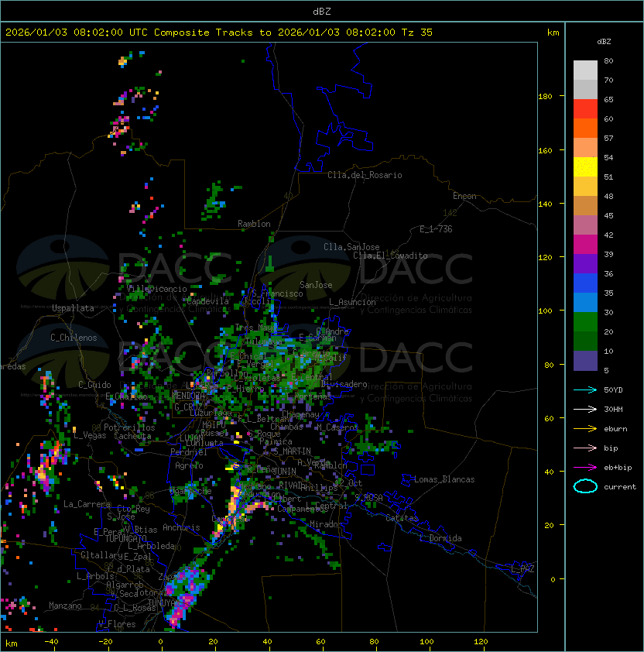Image resolution: width=644 pixels, height=652 pixels.
Task: Click the 'eb+bip' legend label
Action: click(x=618, y=468)
